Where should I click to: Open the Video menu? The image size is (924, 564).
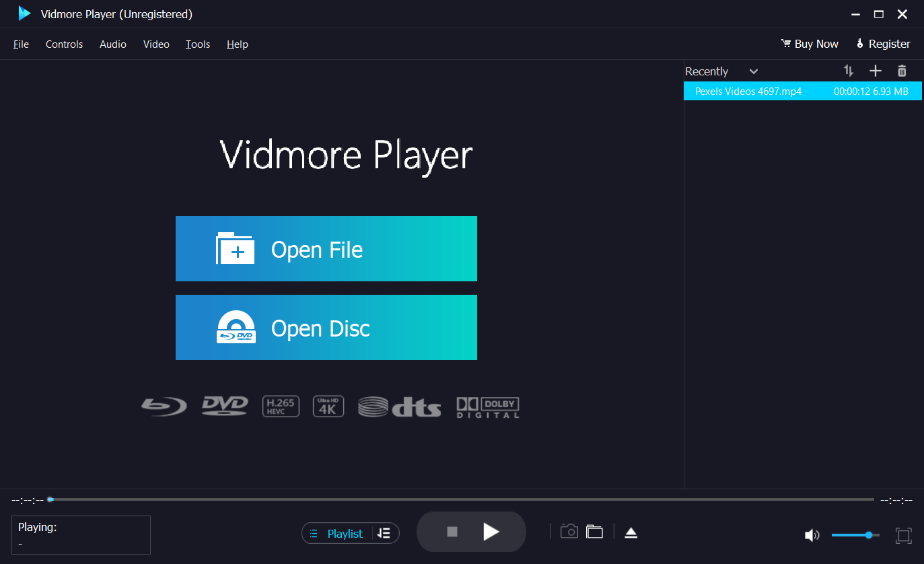[x=156, y=44]
